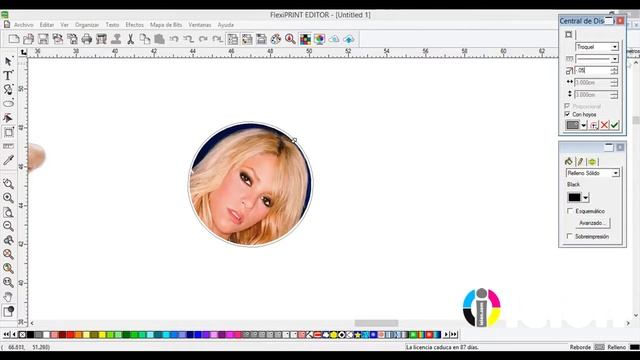This screenshot has height=360, width=640.
Task: Click the Open file icon
Action: (x=29, y=39)
